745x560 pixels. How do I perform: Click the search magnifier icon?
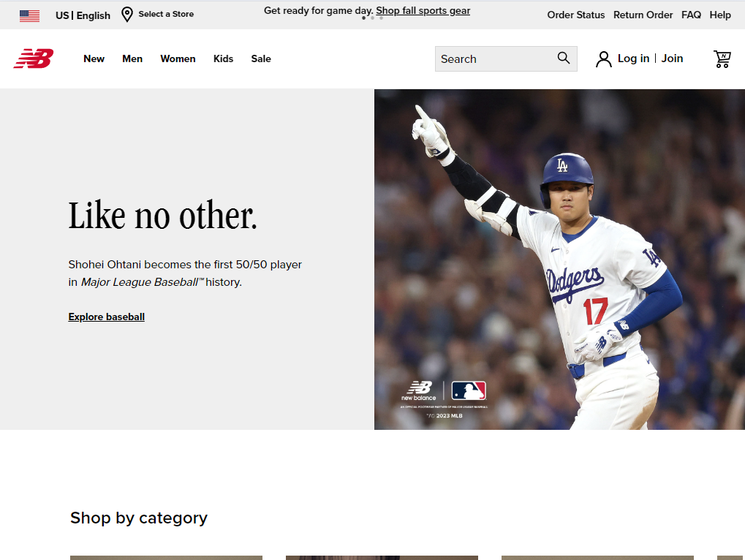pos(564,58)
